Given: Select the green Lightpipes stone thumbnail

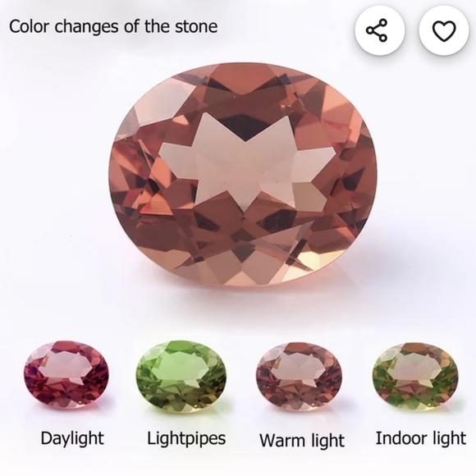Looking at the screenshot, I should point(181,377).
